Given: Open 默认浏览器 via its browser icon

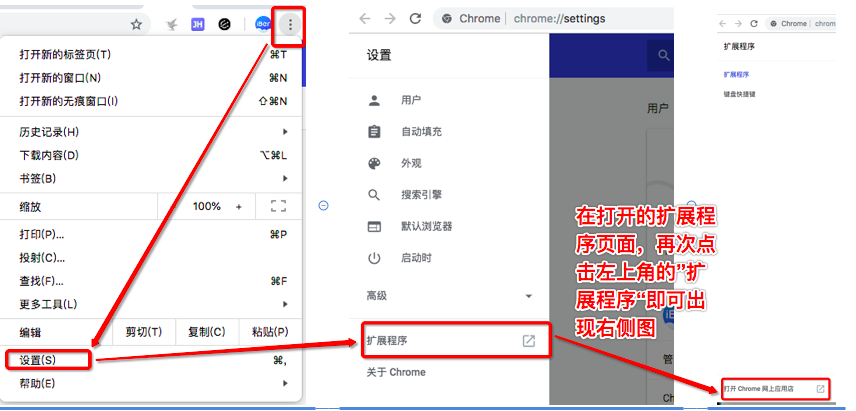Looking at the screenshot, I should pyautogui.click(x=374, y=227).
